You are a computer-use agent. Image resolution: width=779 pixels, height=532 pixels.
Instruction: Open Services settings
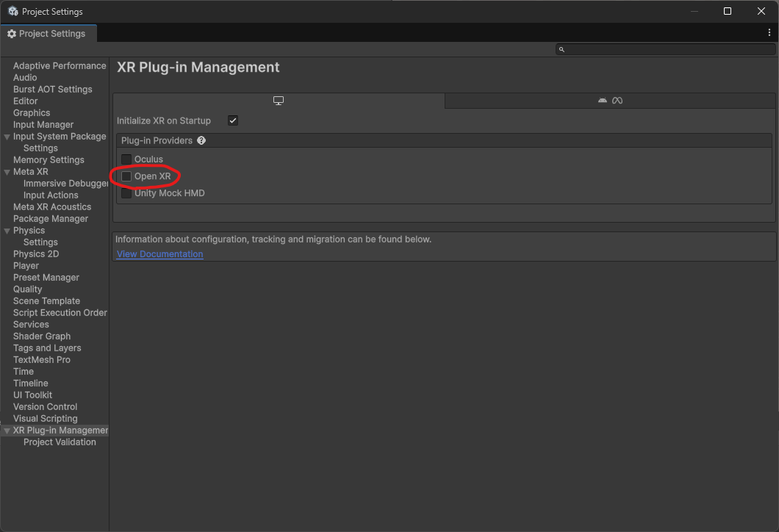click(x=32, y=324)
